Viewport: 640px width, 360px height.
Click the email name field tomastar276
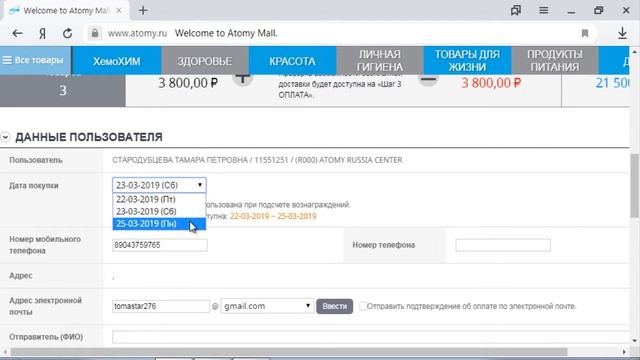161,306
